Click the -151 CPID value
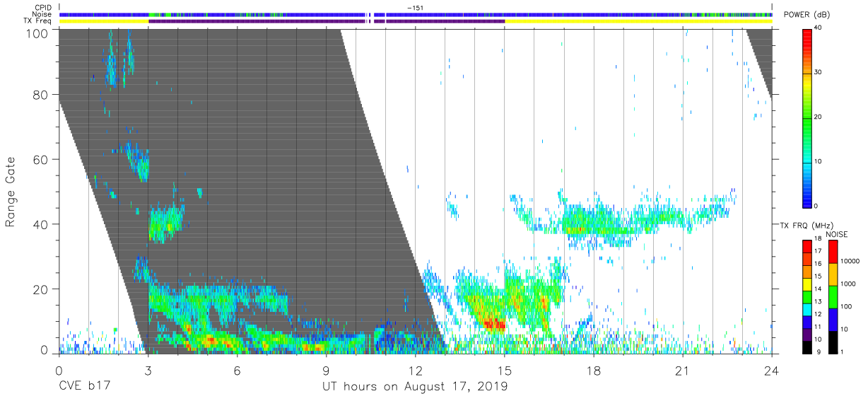Image resolution: width=868 pixels, height=401 pixels. point(415,8)
